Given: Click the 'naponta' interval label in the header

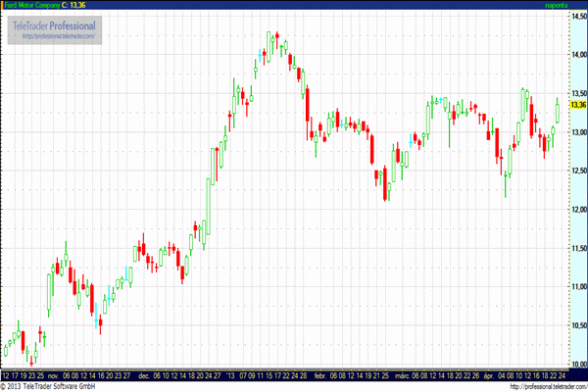Looking at the screenshot, I should (x=559, y=5).
